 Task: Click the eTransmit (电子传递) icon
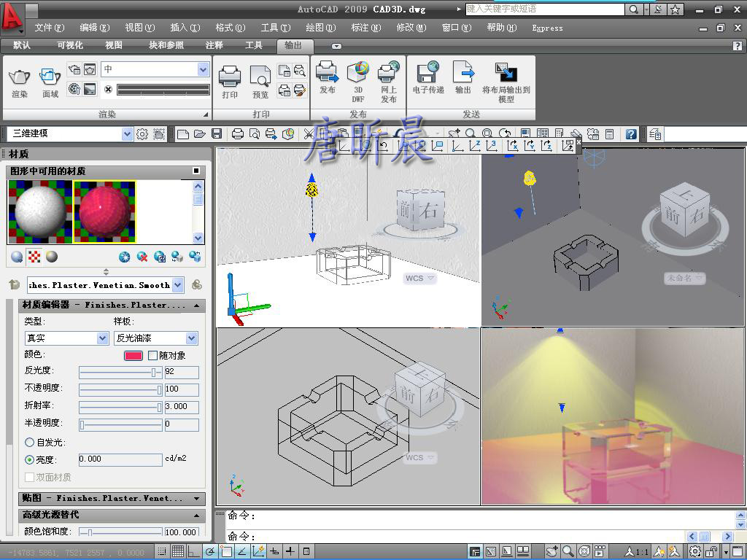pos(427,72)
